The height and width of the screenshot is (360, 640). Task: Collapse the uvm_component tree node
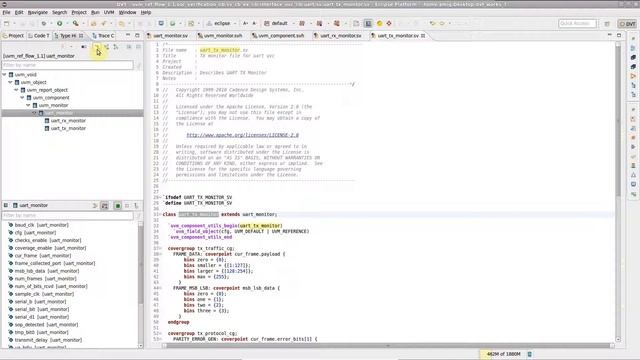[22, 98]
